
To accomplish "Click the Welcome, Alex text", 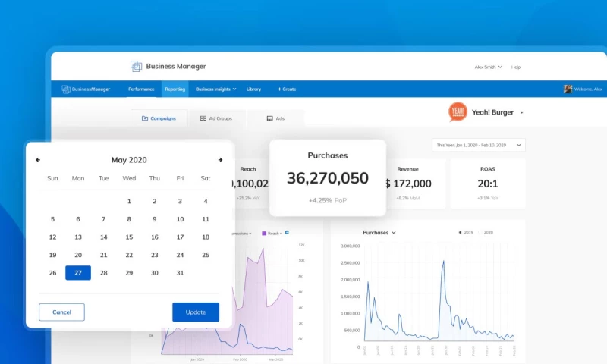I will 588,89.
